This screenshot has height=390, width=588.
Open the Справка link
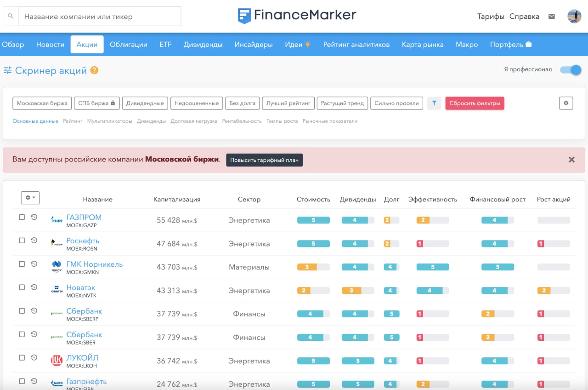[x=524, y=17]
